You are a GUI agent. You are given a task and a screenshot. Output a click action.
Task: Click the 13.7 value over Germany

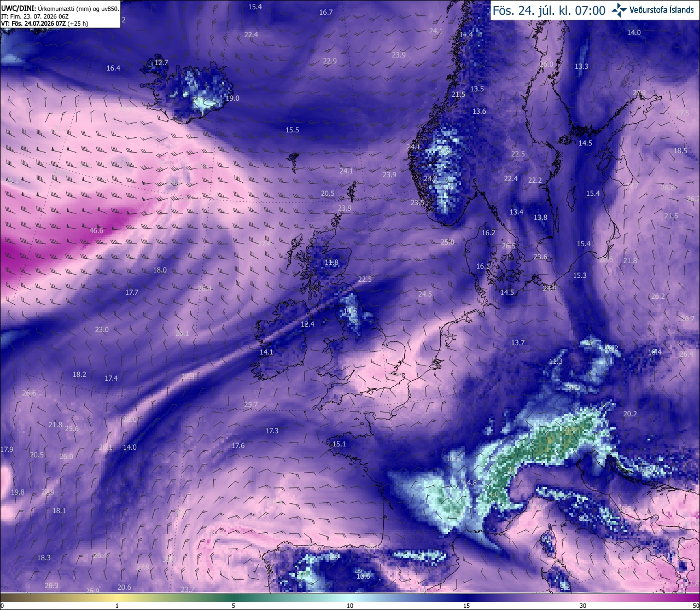pyautogui.click(x=518, y=342)
